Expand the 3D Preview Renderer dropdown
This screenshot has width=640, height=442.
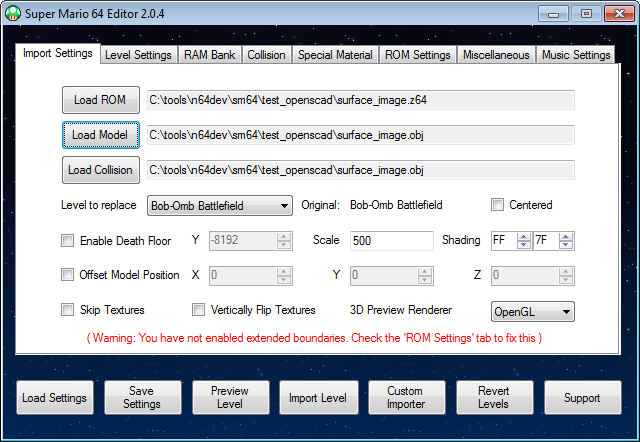pyautogui.click(x=532, y=311)
